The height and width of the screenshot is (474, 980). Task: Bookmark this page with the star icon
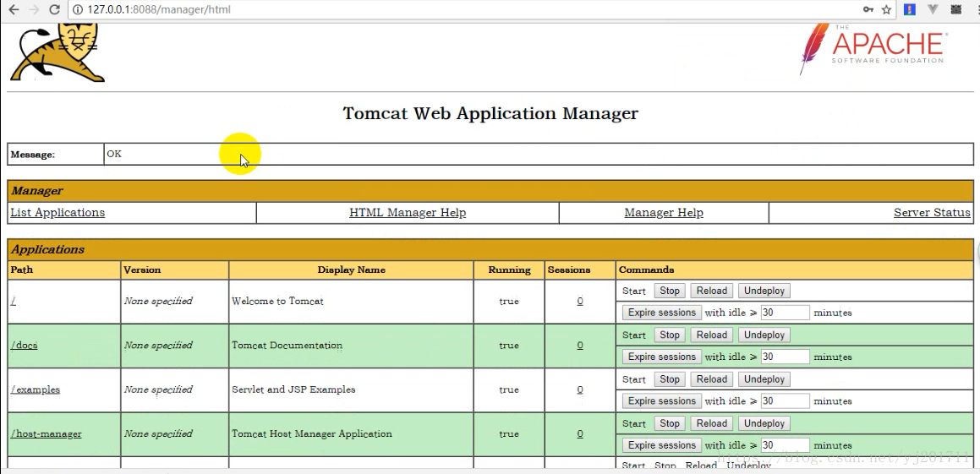pyautogui.click(x=886, y=9)
